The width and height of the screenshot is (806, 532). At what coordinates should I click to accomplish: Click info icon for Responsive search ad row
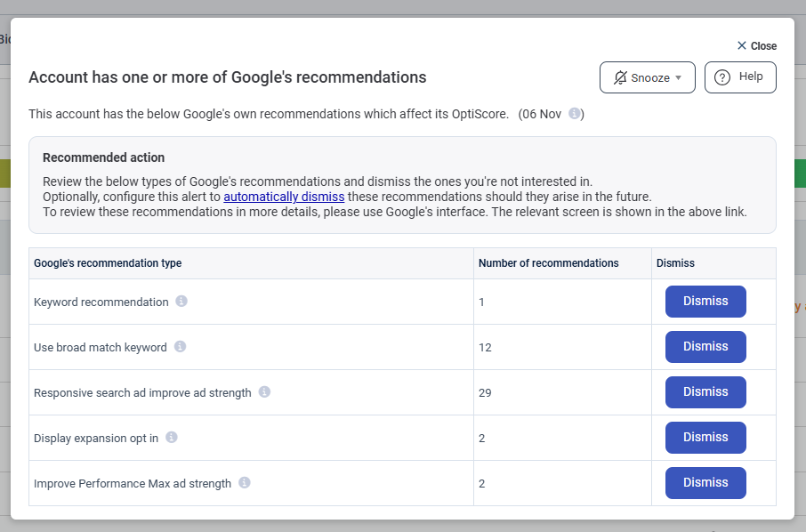pos(264,392)
